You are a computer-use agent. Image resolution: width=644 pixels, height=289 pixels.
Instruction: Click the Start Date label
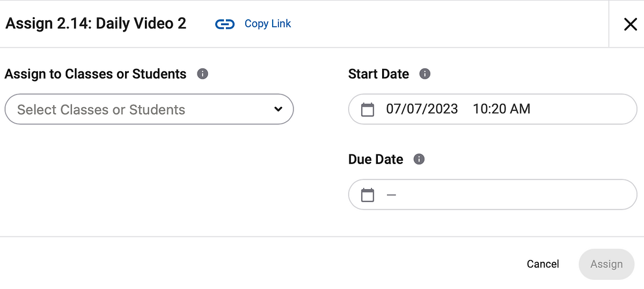[378, 74]
